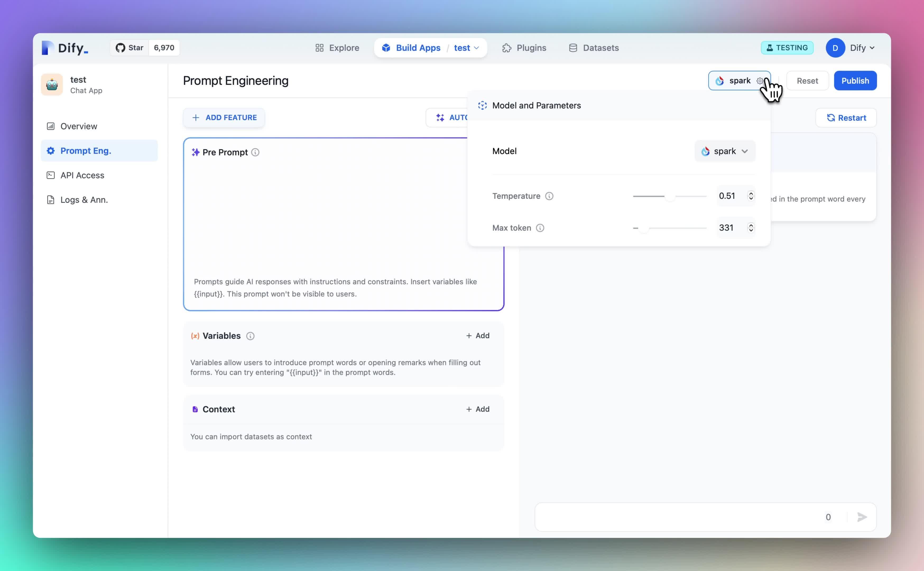Click the gear icon next to spark
Image resolution: width=924 pixels, height=571 pixels.
point(760,81)
